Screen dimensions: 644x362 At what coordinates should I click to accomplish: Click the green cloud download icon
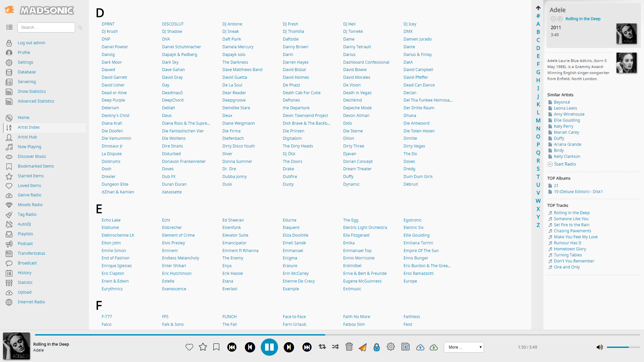434,347
